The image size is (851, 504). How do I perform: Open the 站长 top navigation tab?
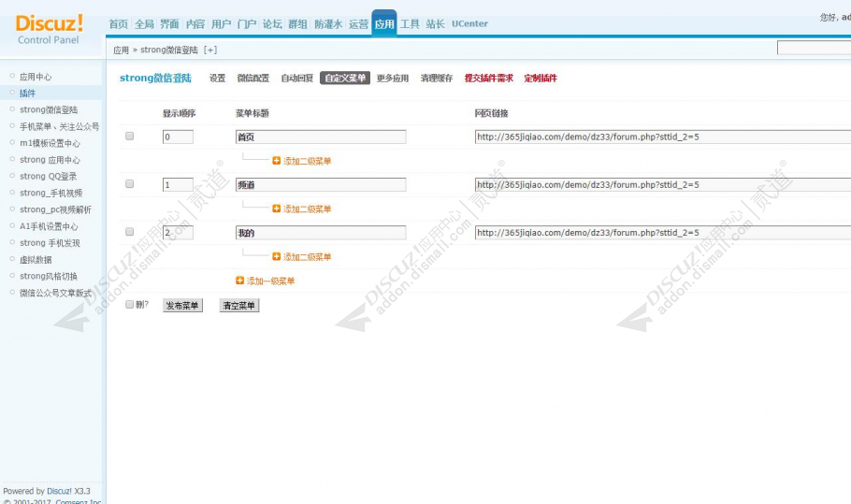435,24
